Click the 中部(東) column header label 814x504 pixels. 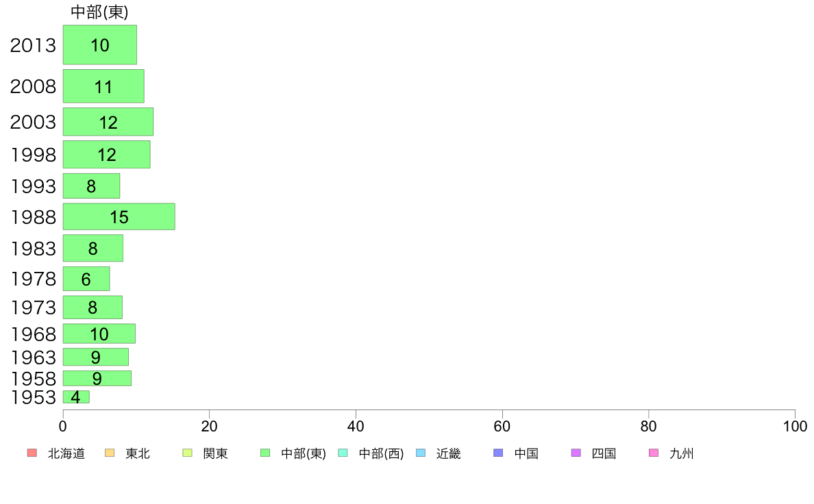coord(99,12)
